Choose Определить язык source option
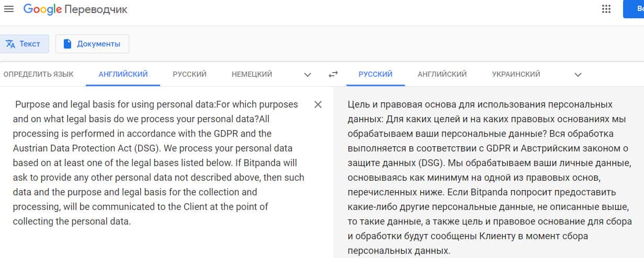Image resolution: width=644 pixels, height=258 pixels. (x=38, y=74)
